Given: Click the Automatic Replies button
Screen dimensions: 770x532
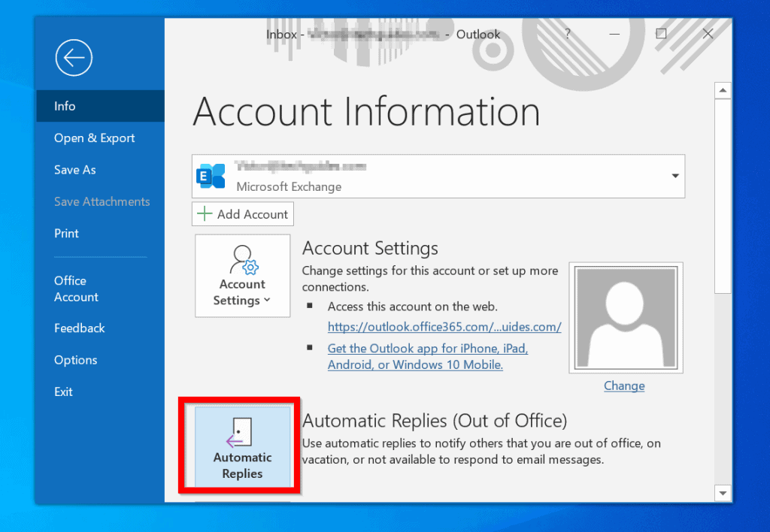Looking at the screenshot, I should pos(243,446).
